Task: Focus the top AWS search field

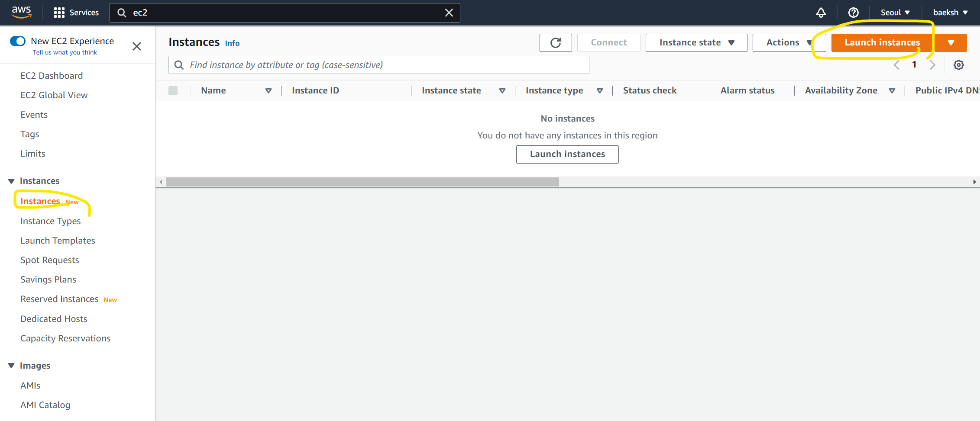Action: [285, 13]
